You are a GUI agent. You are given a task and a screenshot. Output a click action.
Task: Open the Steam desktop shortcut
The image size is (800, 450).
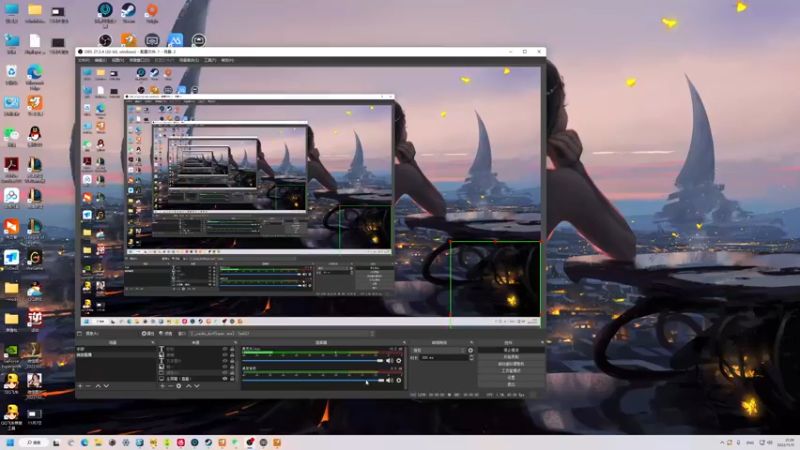pos(128,13)
